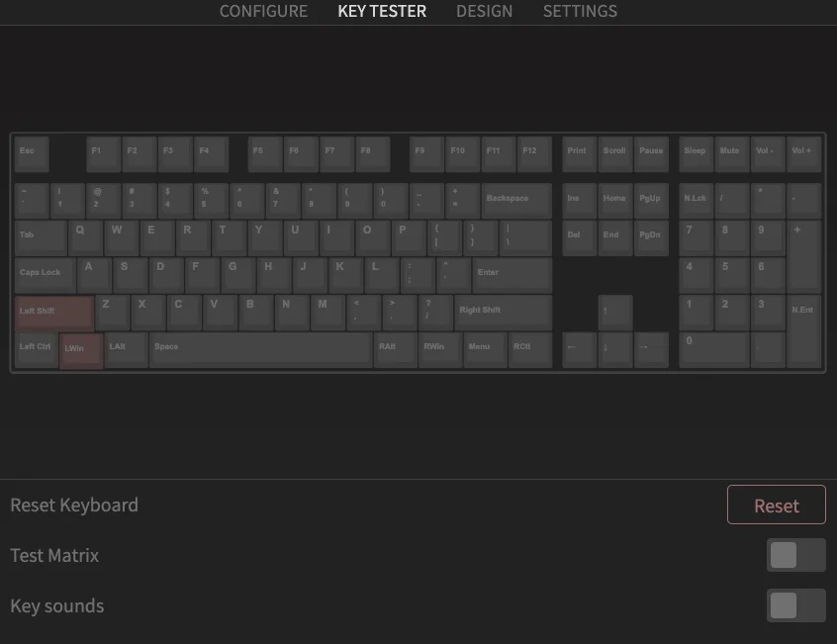Click the Space bar key
Viewport: 837px width, 644px height.
(x=261, y=349)
